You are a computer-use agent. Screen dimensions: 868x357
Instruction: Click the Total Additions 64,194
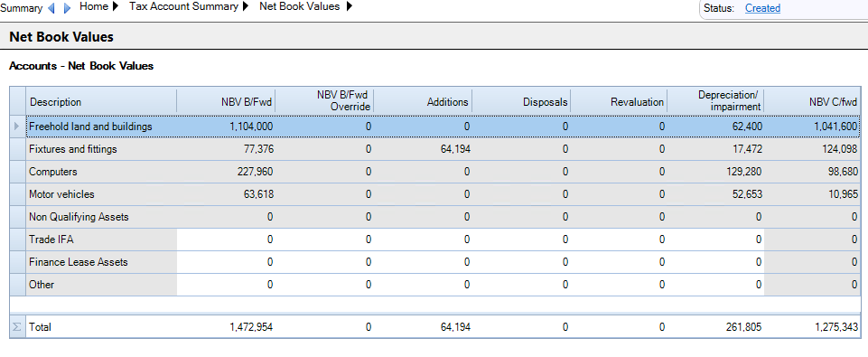coord(423,327)
